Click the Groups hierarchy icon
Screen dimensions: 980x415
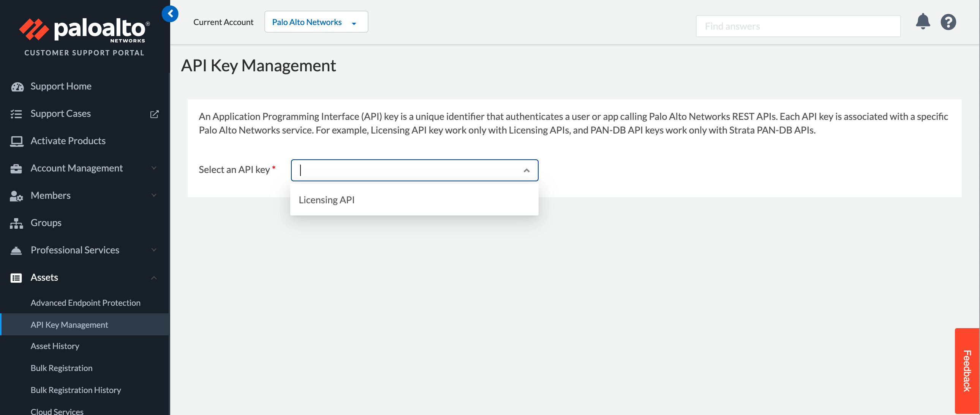tap(16, 223)
